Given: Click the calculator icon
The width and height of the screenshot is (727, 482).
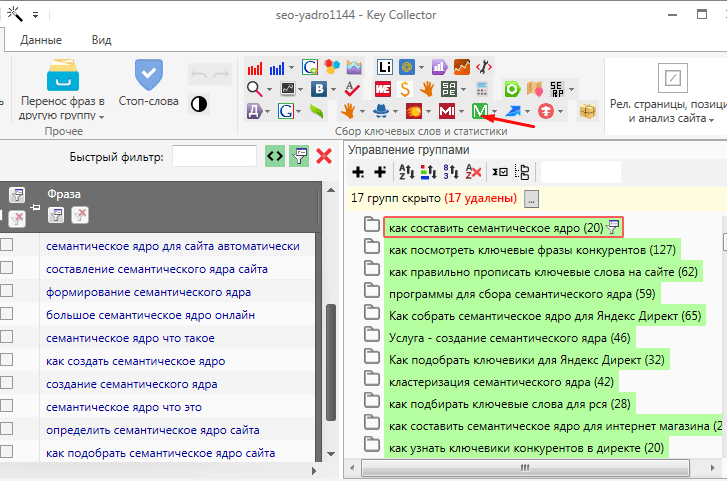Looking at the screenshot, I should (x=482, y=89).
